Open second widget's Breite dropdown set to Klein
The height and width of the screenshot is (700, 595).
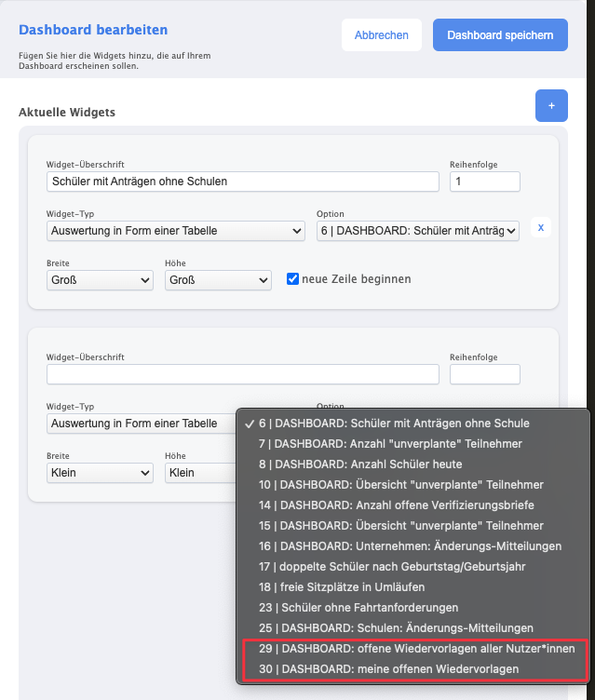pyautogui.click(x=100, y=473)
